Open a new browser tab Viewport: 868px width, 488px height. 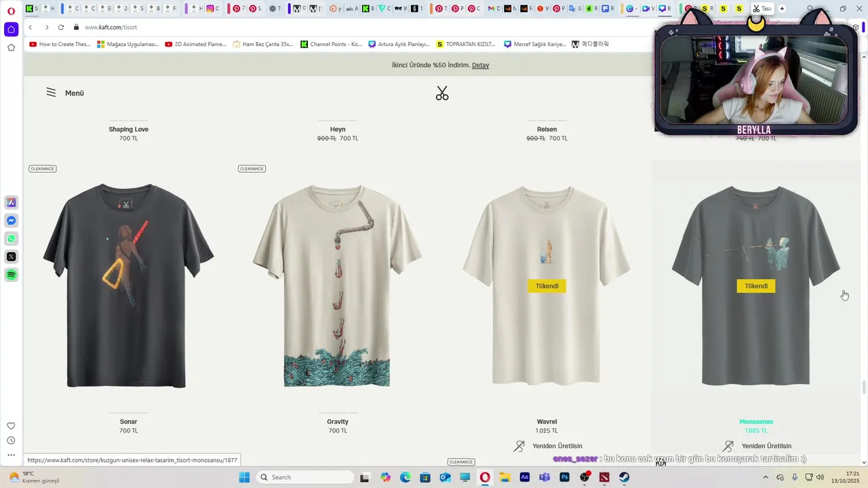(x=782, y=9)
